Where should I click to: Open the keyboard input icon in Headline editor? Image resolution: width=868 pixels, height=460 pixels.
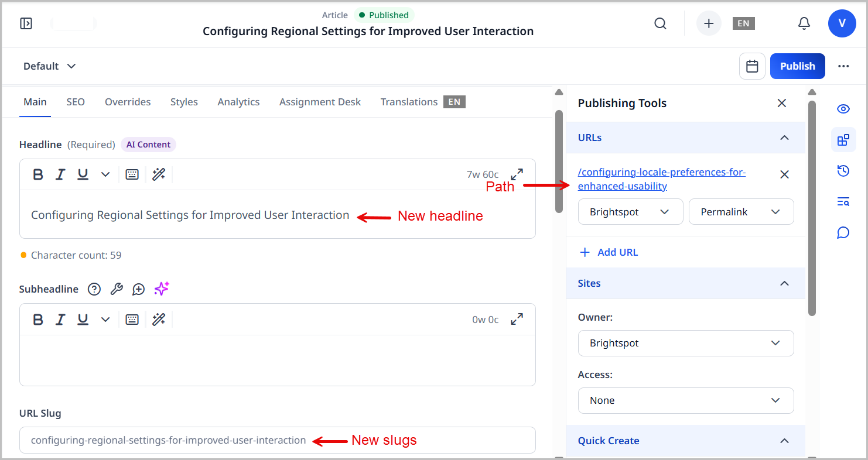click(x=132, y=174)
